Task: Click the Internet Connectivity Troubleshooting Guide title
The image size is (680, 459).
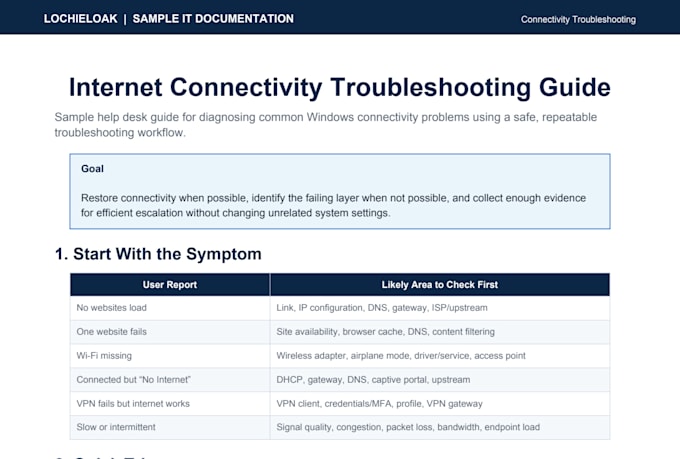Action: [340, 87]
